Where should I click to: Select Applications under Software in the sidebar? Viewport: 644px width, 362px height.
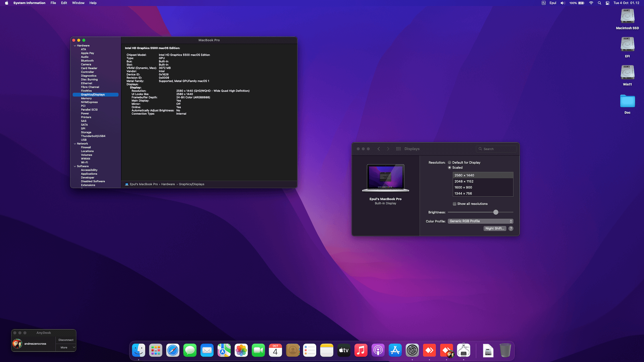[x=89, y=174]
